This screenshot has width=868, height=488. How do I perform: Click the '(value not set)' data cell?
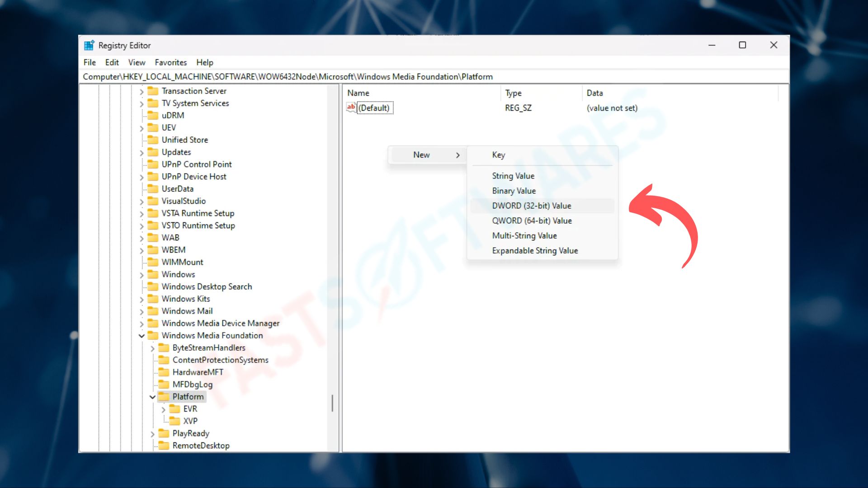point(612,108)
